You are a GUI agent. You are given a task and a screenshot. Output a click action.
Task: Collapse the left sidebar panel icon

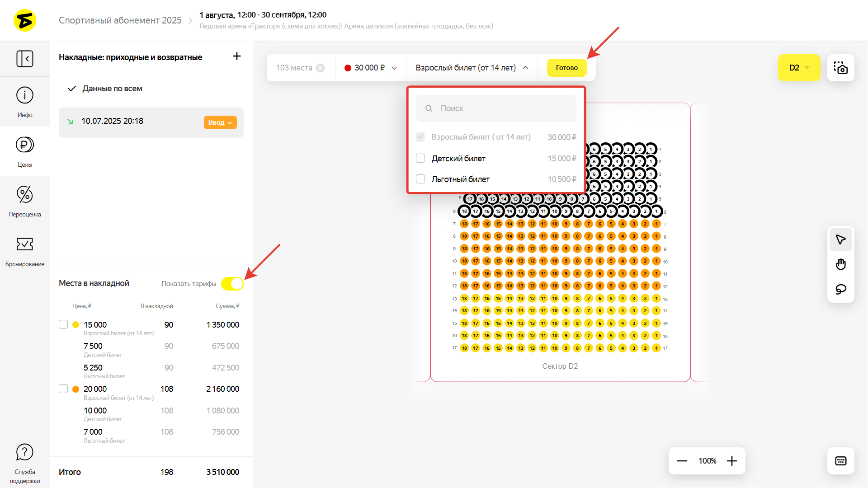[25, 59]
